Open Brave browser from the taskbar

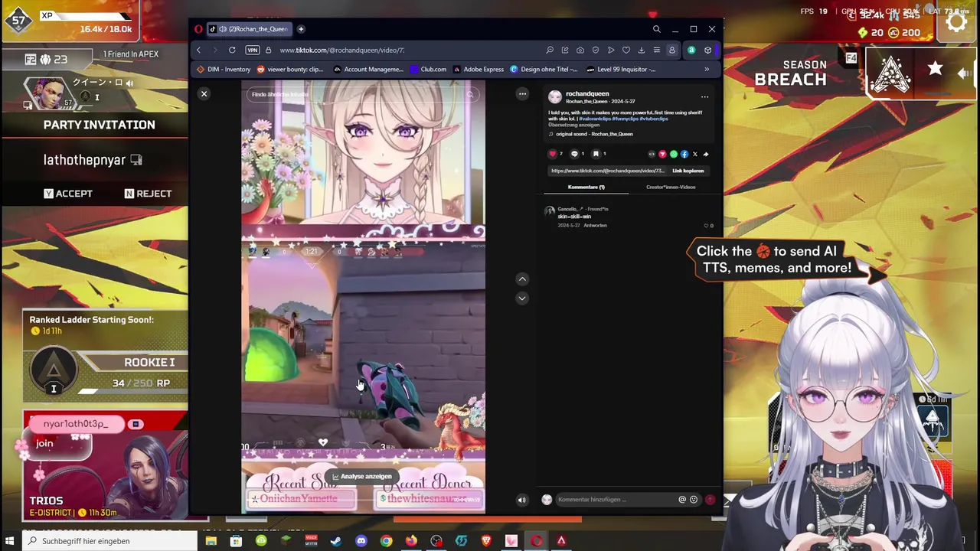click(486, 541)
